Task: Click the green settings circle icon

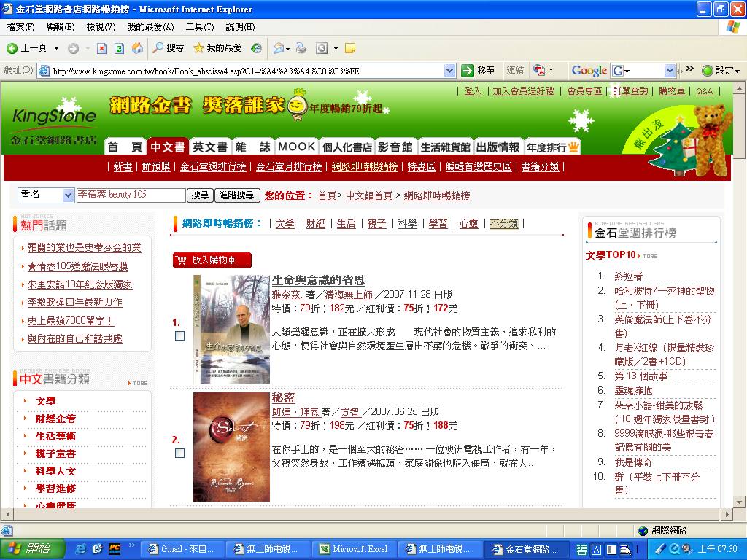Action: click(x=708, y=71)
